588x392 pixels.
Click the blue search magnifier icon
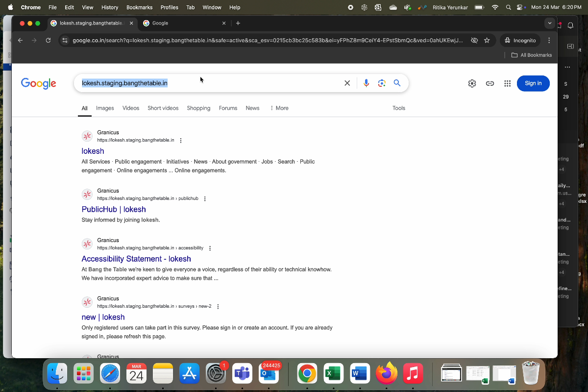[x=397, y=83]
